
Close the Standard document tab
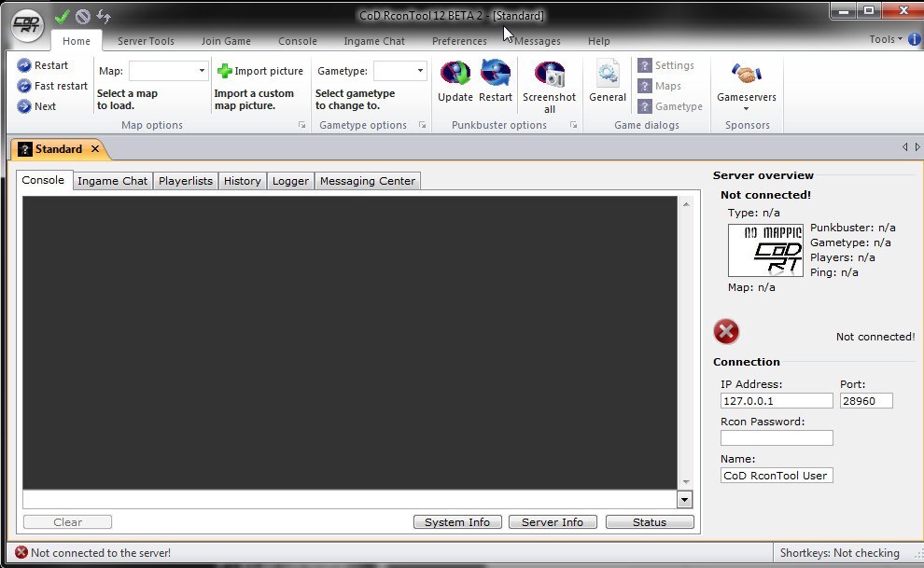point(95,149)
